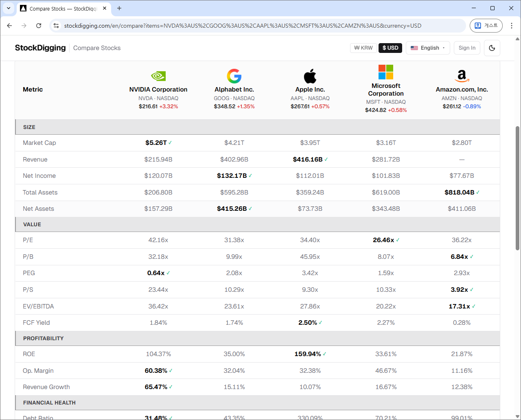
Task: Click the NVDA · NASDAQ ticker text
Action: pyautogui.click(x=158, y=98)
